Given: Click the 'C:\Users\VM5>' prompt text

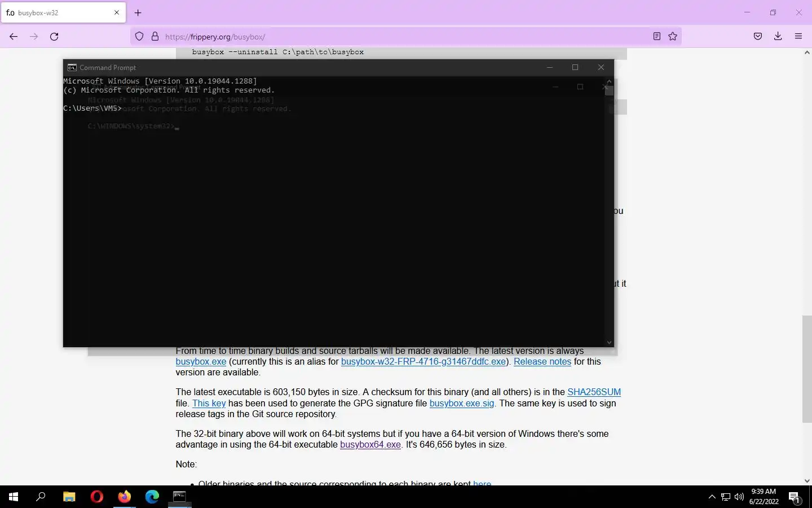Looking at the screenshot, I should pyautogui.click(x=92, y=108).
